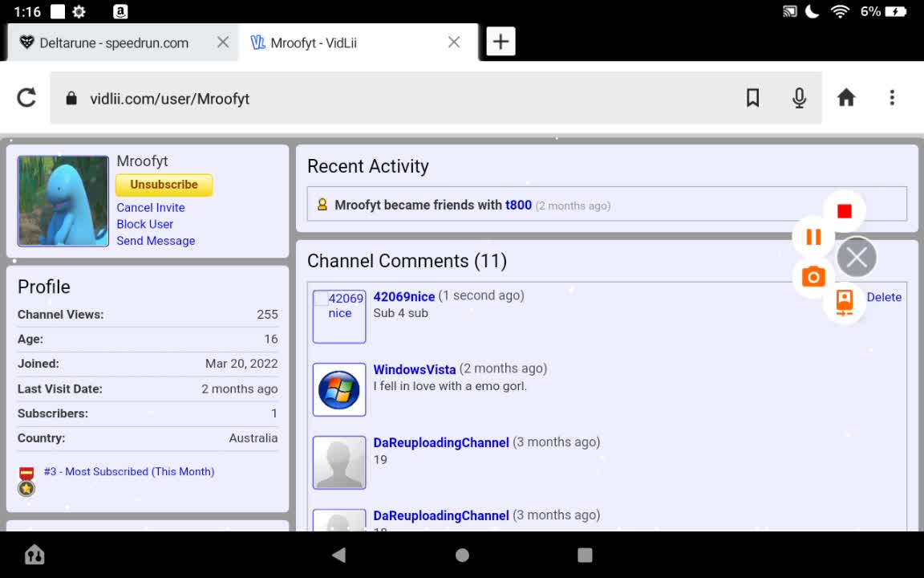Image resolution: width=924 pixels, height=578 pixels.
Task: Click the Unsubscribe button
Action: 164,185
